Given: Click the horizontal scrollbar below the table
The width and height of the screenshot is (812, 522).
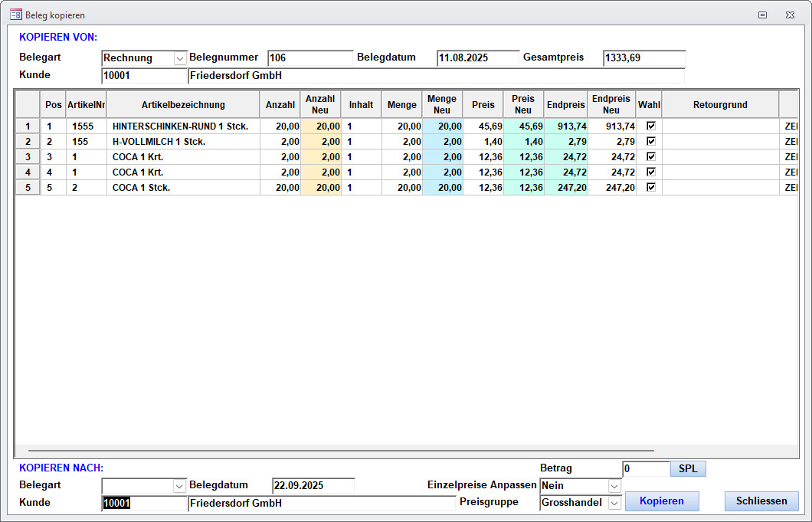Looking at the screenshot, I should click(x=341, y=451).
